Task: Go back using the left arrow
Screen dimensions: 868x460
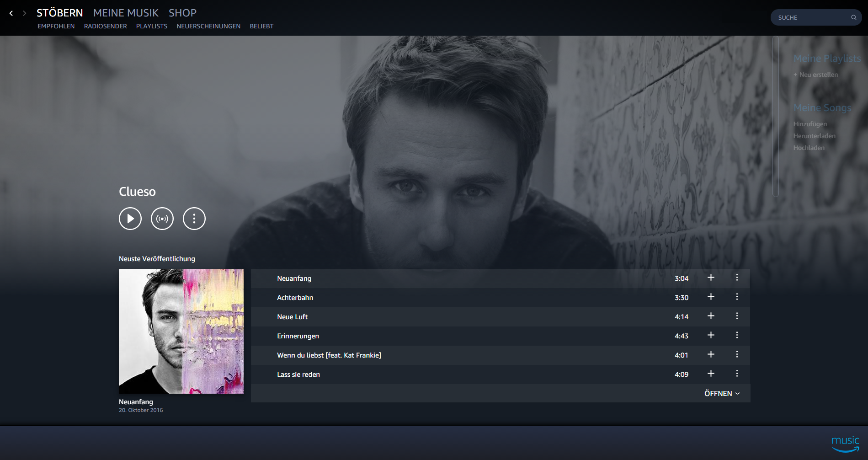Action: [x=11, y=13]
